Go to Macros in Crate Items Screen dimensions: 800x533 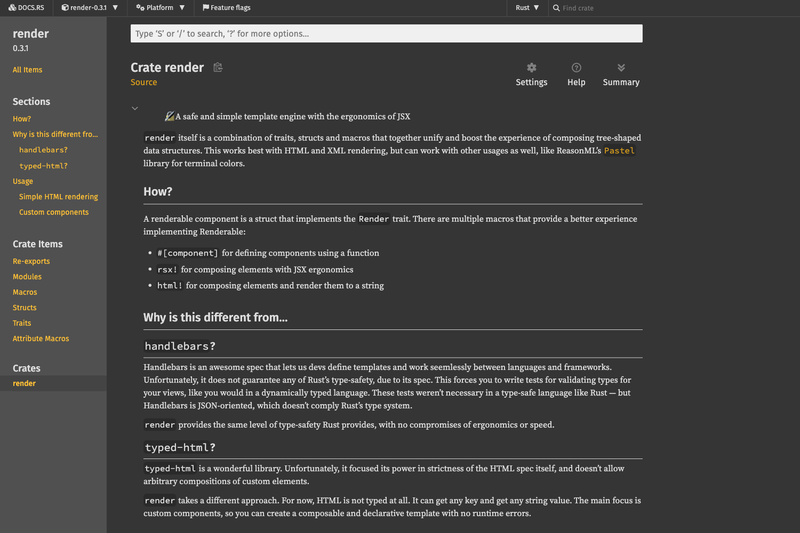(x=25, y=292)
